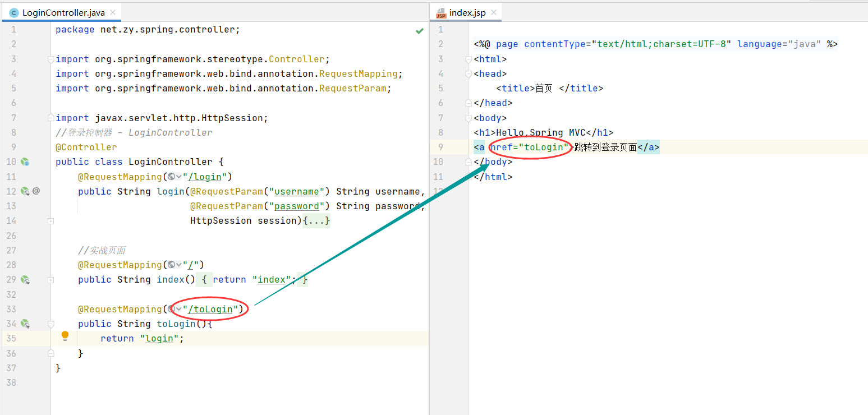Click the 跳转到登录页面 anchor text
The image size is (868, 415).
click(x=605, y=147)
